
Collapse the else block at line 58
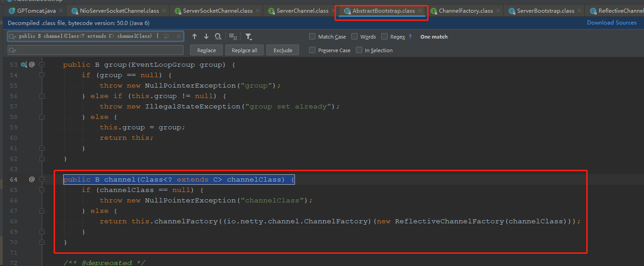tap(42, 117)
